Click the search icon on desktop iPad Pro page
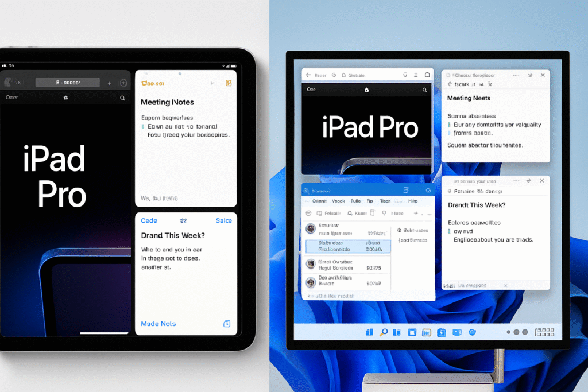 (x=424, y=90)
